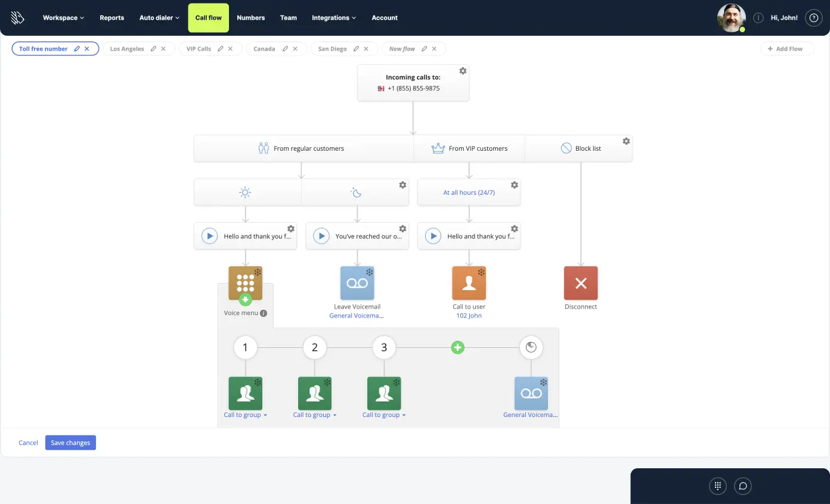The image size is (830, 504).
Task: Play the You've reached our o... message
Action: [x=321, y=236]
